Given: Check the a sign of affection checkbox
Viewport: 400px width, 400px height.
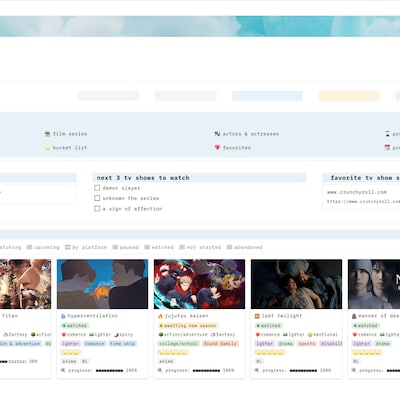Looking at the screenshot, I should [97, 209].
